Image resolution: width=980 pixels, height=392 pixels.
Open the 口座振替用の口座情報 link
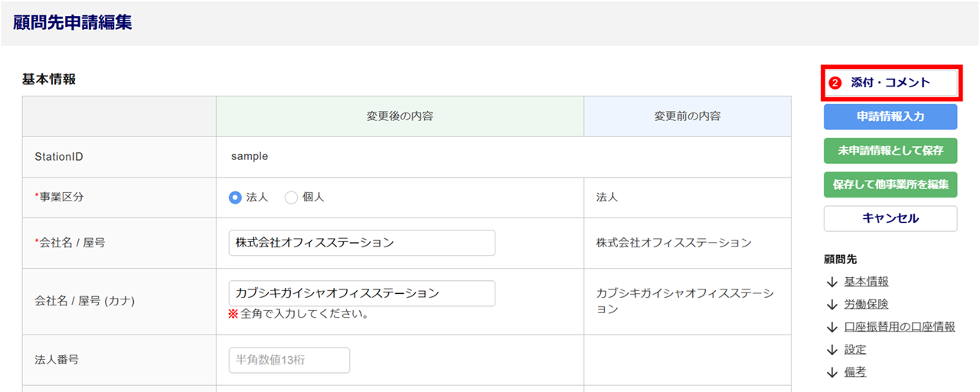click(x=900, y=327)
